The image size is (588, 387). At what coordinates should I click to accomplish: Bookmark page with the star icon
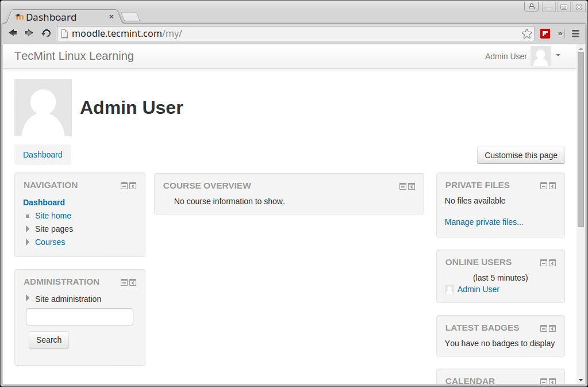click(x=526, y=34)
